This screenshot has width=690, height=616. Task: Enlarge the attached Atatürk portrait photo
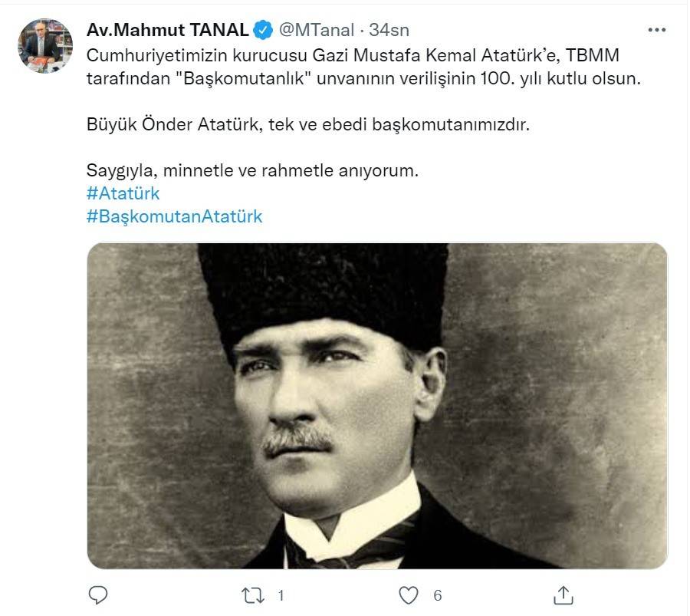click(x=377, y=406)
